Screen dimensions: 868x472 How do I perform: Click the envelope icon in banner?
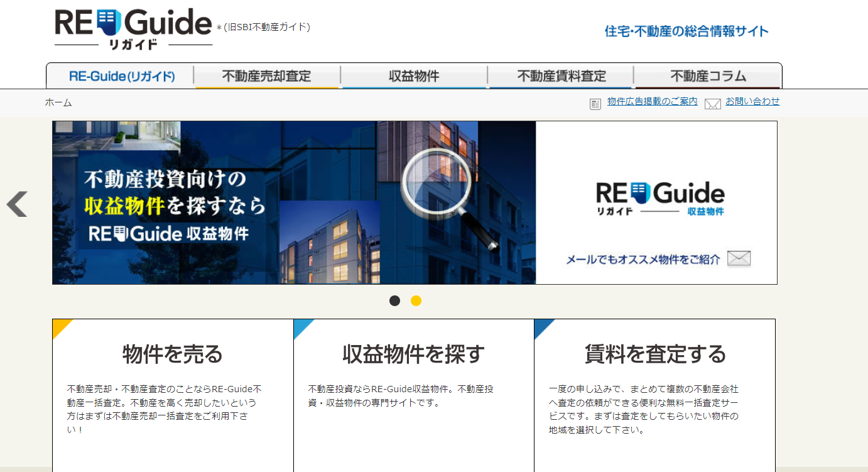(x=739, y=258)
